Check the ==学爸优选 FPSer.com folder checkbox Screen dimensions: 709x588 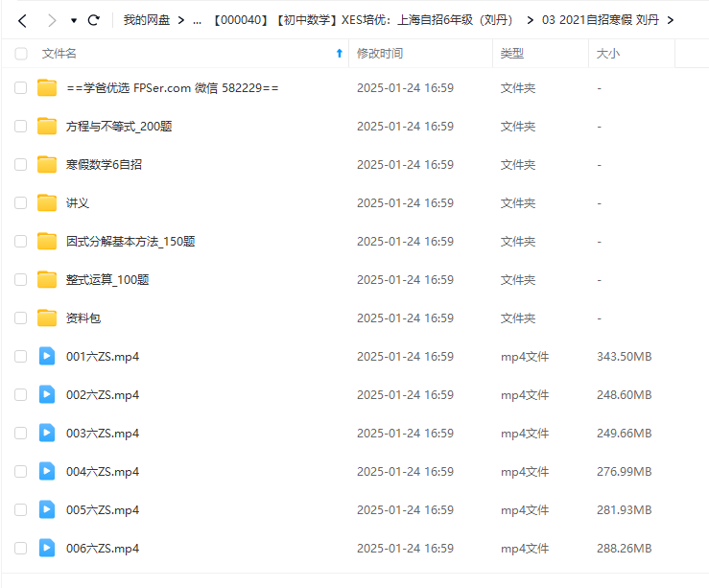21,87
